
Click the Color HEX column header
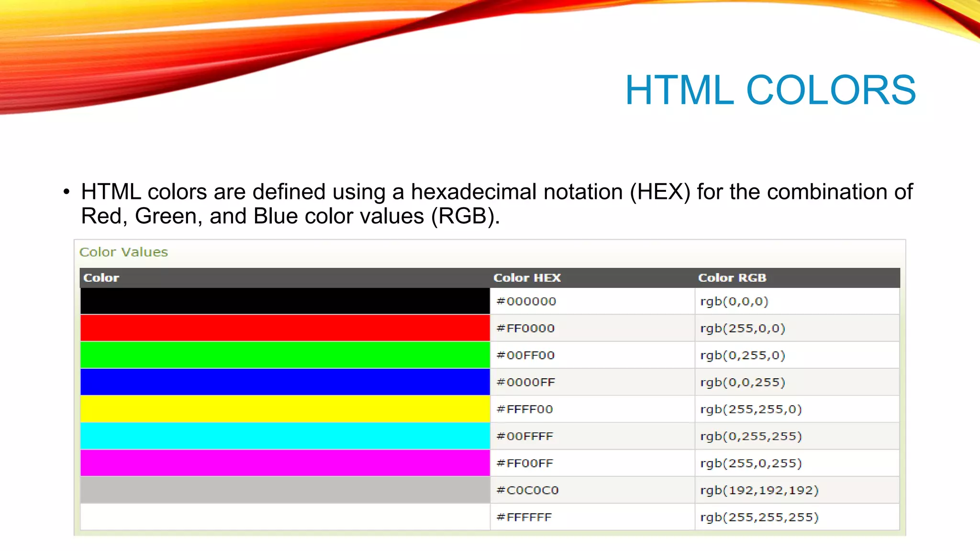pyautogui.click(x=527, y=278)
